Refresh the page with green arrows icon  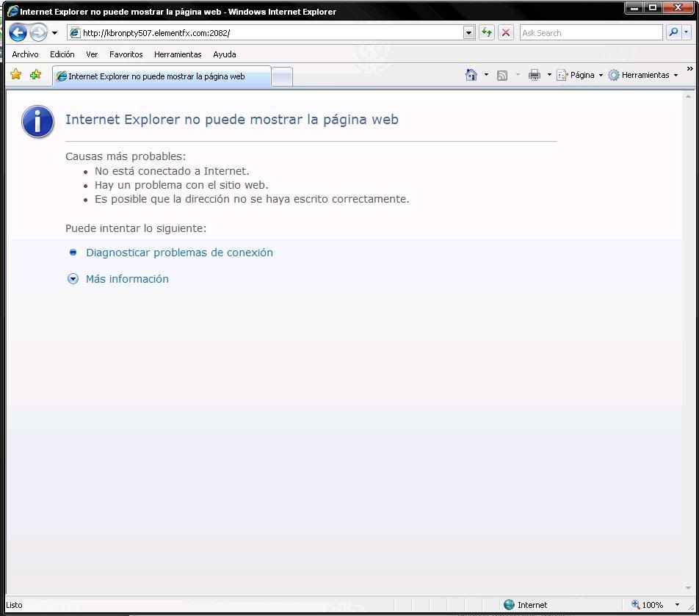click(487, 32)
